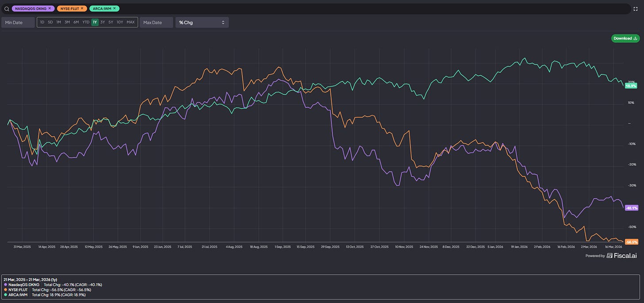Click the 31 Mar, 2025 axis label
The image size is (644, 303).
(x=22, y=247)
